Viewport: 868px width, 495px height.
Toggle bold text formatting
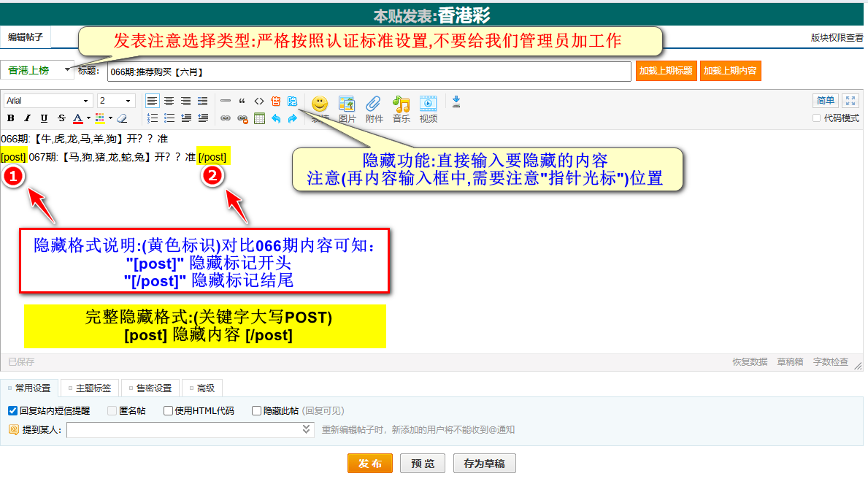point(11,118)
